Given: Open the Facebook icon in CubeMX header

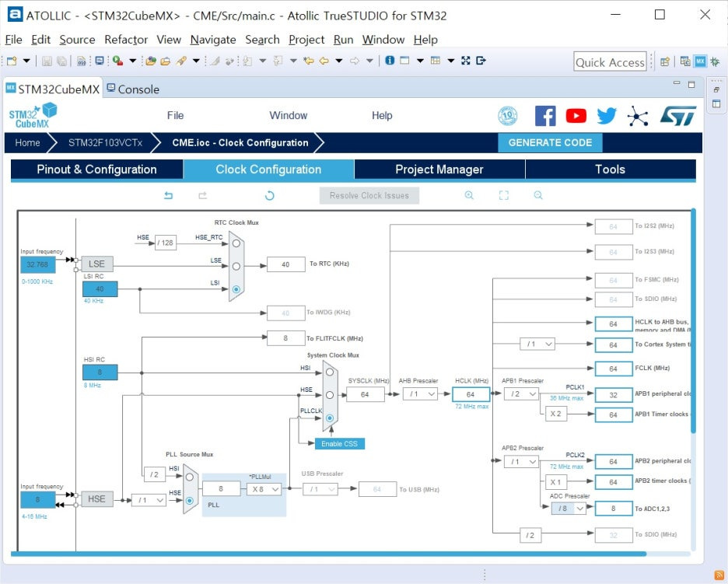Looking at the screenshot, I should tap(545, 116).
